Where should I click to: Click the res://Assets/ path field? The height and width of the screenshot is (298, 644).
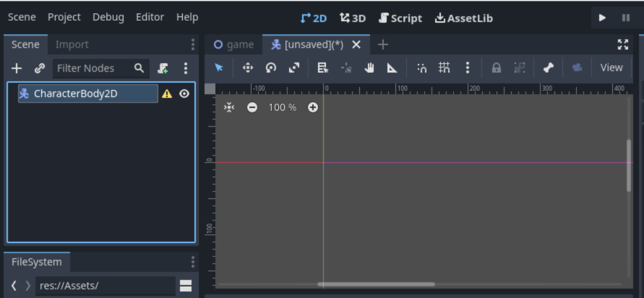[105, 285]
